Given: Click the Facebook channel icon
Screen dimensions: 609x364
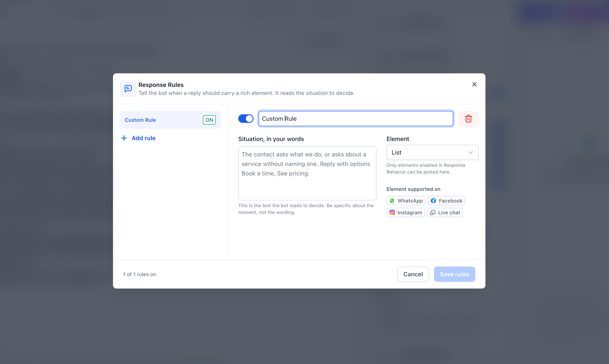Looking at the screenshot, I should coord(433,201).
